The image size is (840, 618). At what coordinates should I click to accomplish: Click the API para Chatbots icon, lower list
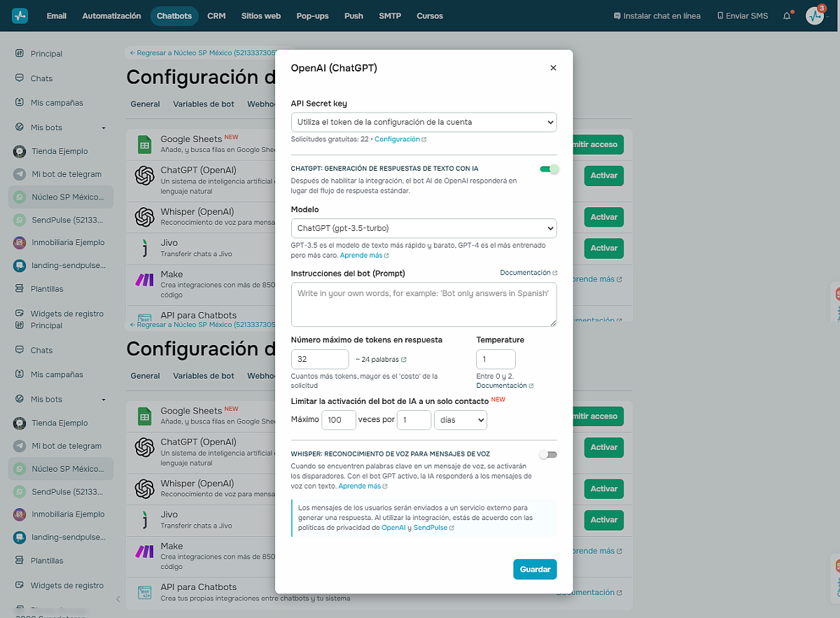pyautogui.click(x=145, y=592)
